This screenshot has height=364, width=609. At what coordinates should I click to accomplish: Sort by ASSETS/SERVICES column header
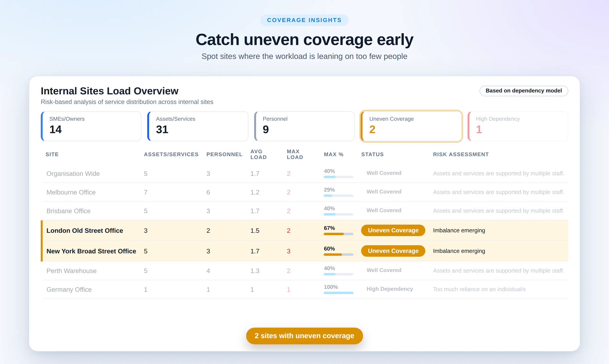[171, 154]
